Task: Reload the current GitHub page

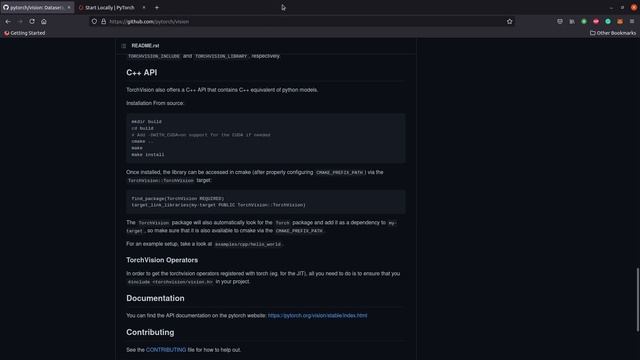Action: [32, 21]
